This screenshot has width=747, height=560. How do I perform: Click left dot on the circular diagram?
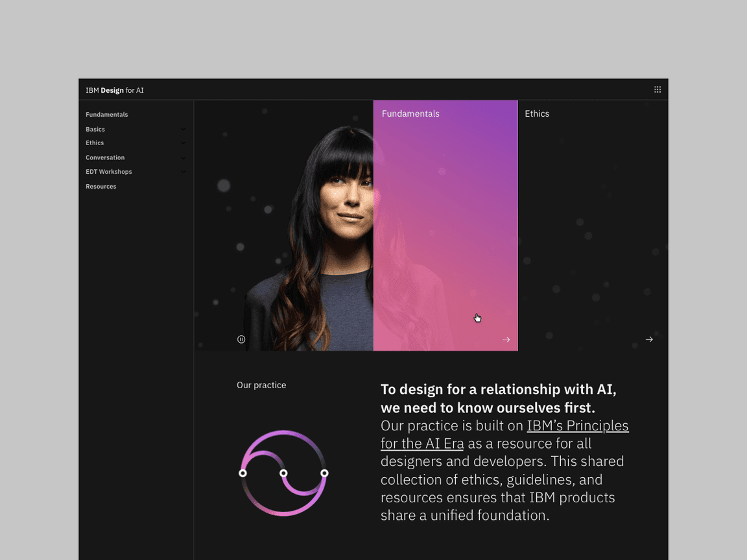click(x=243, y=473)
